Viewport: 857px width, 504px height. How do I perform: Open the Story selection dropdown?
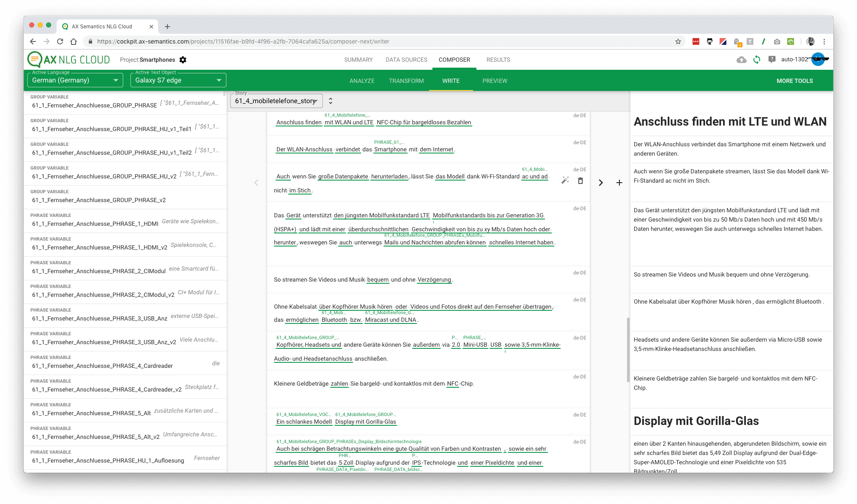click(276, 101)
